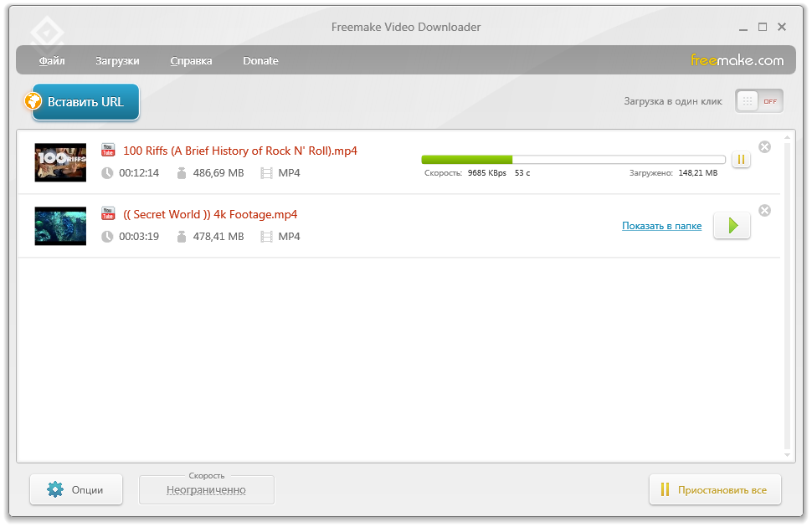The image size is (812, 527).
Task: Click Приостановить все button
Action: tap(715, 489)
